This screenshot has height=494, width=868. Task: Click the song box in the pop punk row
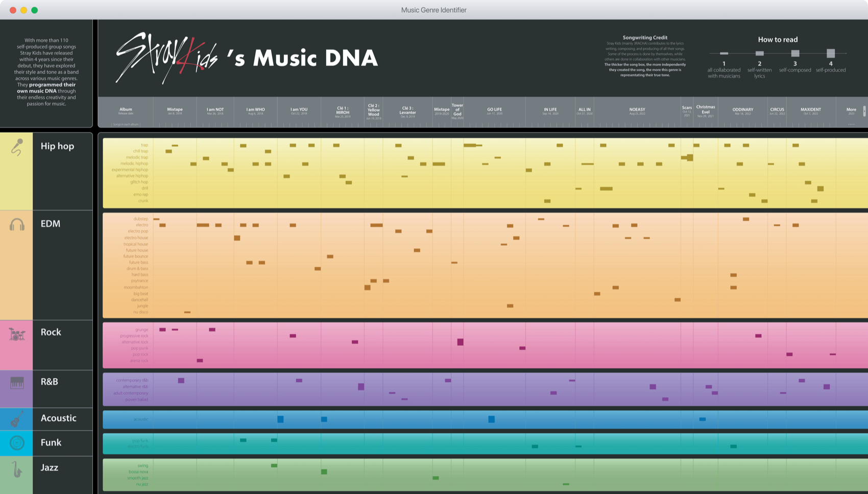tap(522, 348)
